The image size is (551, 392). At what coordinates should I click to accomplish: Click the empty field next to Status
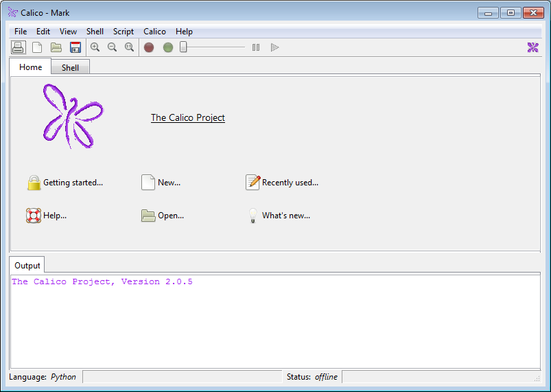click(441, 376)
